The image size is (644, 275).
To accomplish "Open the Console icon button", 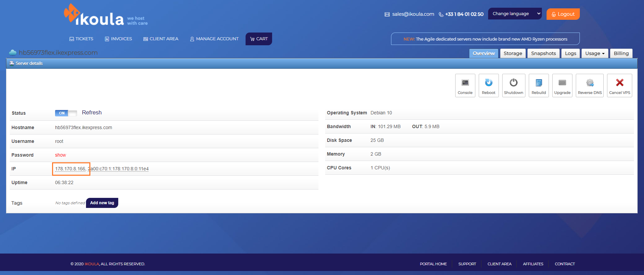I will pyautogui.click(x=465, y=86).
